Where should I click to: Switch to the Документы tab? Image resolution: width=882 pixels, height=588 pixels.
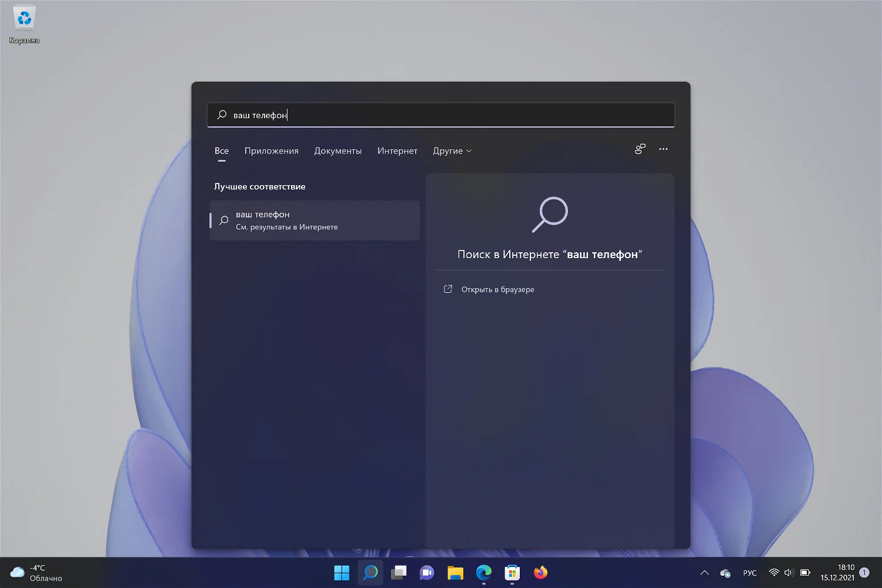pyautogui.click(x=338, y=151)
